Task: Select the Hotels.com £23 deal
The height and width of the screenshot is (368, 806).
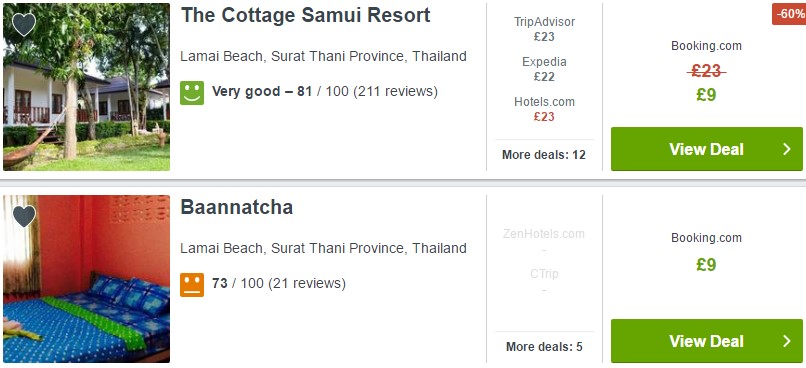Action: pos(544,109)
